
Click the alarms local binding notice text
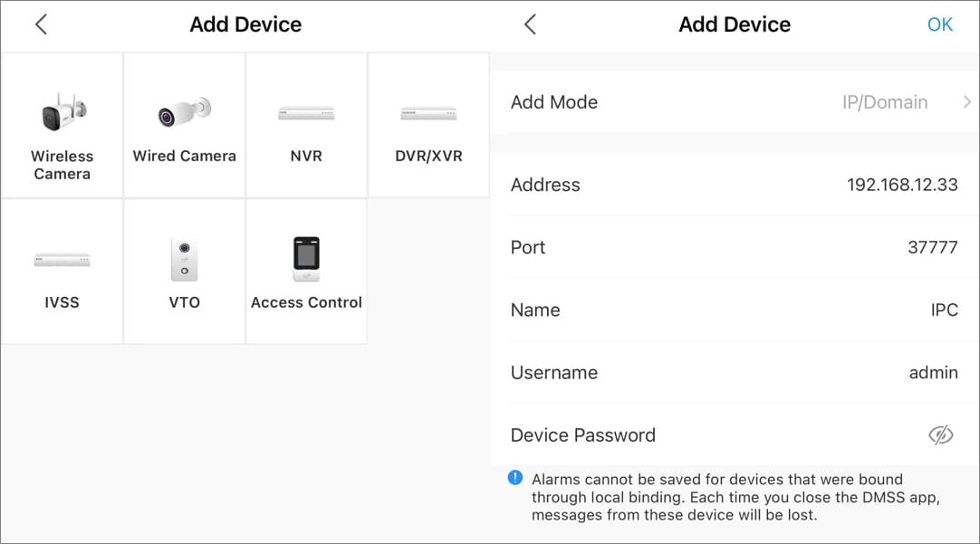click(x=735, y=497)
